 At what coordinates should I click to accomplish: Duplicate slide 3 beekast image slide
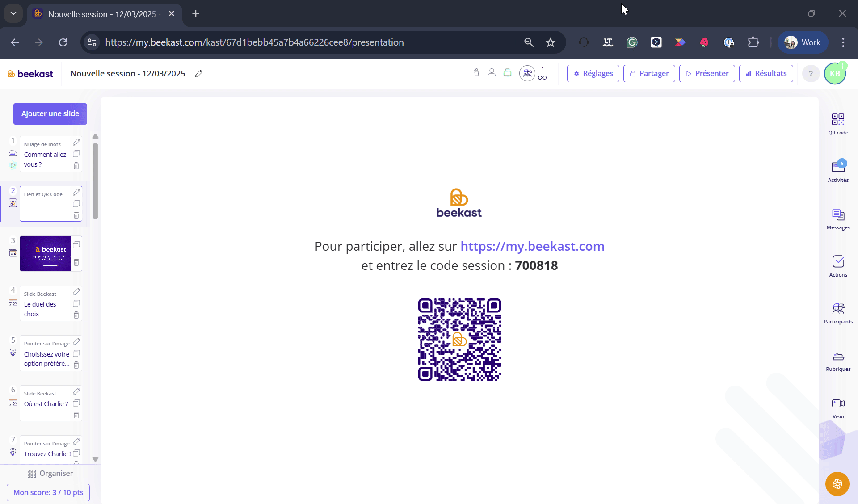click(x=76, y=245)
